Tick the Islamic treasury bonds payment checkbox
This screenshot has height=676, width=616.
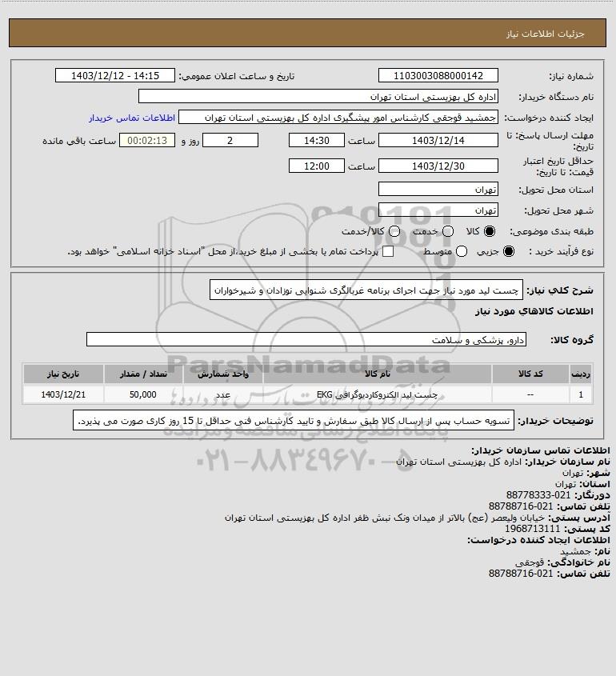tap(388, 251)
